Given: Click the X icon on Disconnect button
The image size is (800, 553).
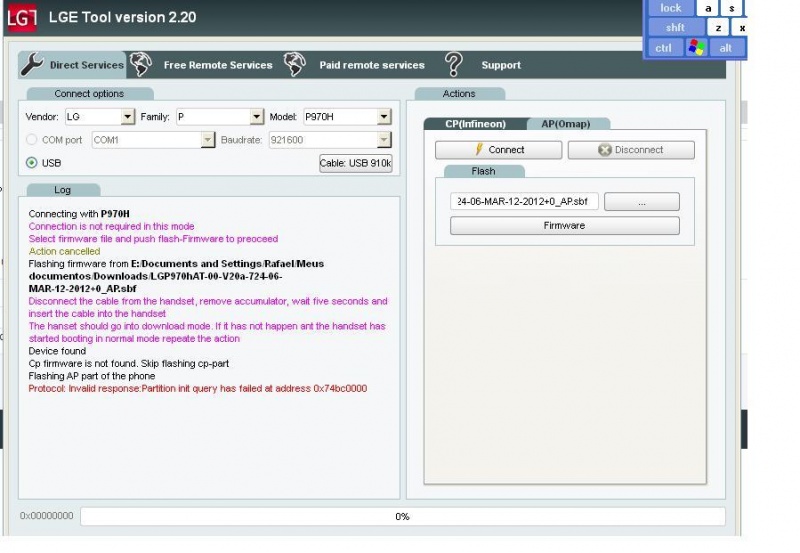Looking at the screenshot, I should tap(605, 149).
